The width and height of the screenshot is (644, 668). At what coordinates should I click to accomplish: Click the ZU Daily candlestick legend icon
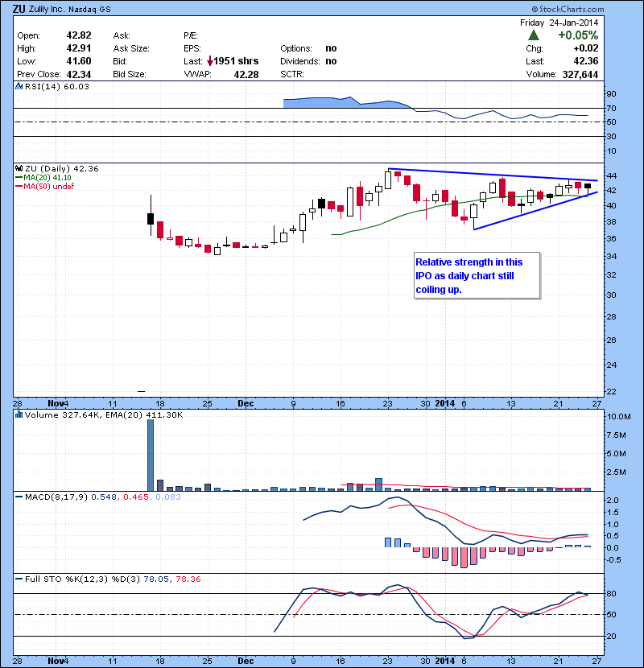19,169
